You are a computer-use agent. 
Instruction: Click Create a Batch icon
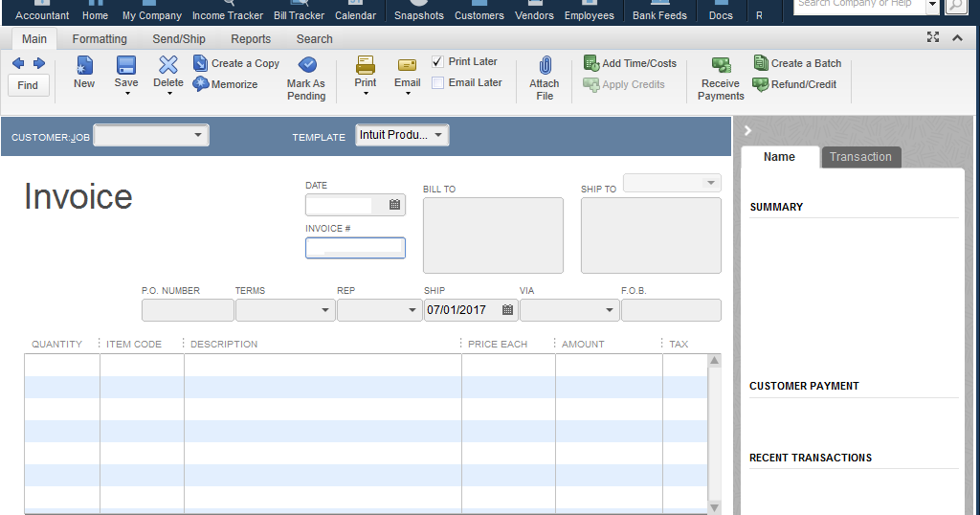coord(761,63)
